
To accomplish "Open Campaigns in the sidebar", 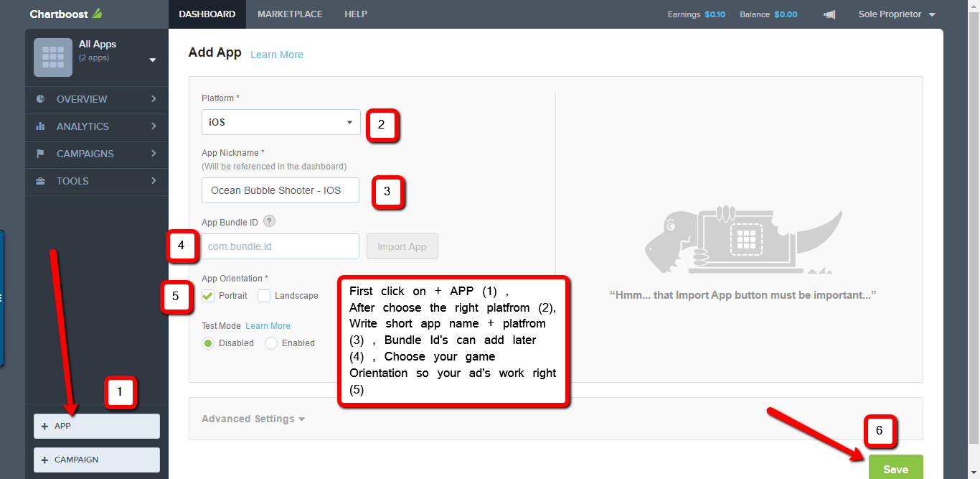I will click(x=97, y=154).
